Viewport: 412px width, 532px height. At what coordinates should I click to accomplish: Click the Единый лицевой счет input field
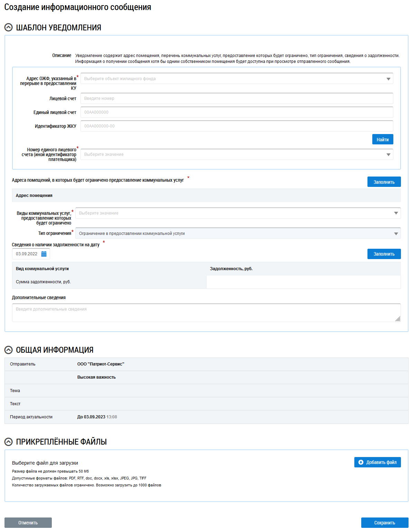click(x=237, y=112)
